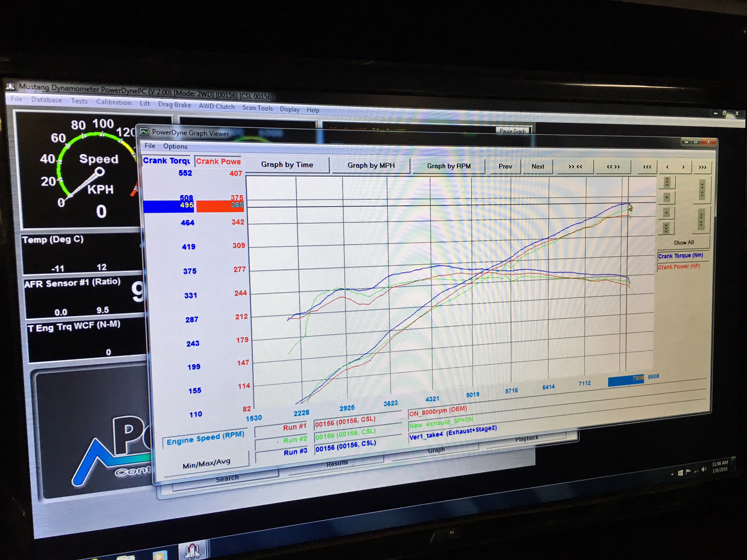Screen dimensions: 747x560
Task: Open the Graph Viewer File menu
Action: coord(150,146)
